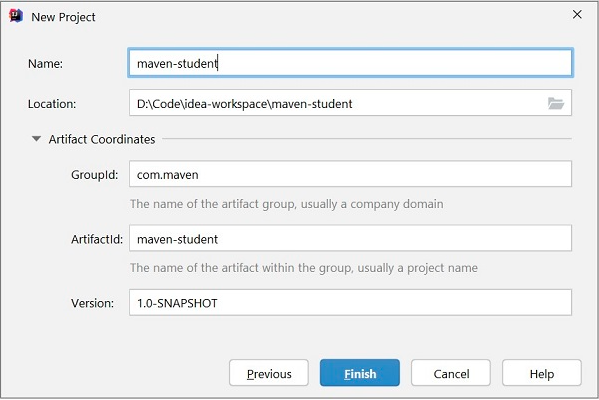Click the Location: label

click(52, 104)
